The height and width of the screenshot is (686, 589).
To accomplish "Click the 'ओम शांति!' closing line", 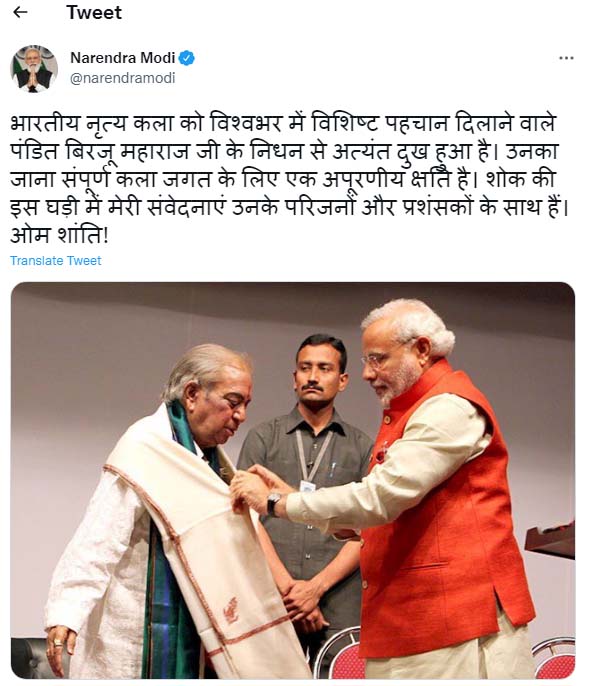I will pyautogui.click(x=60, y=235).
